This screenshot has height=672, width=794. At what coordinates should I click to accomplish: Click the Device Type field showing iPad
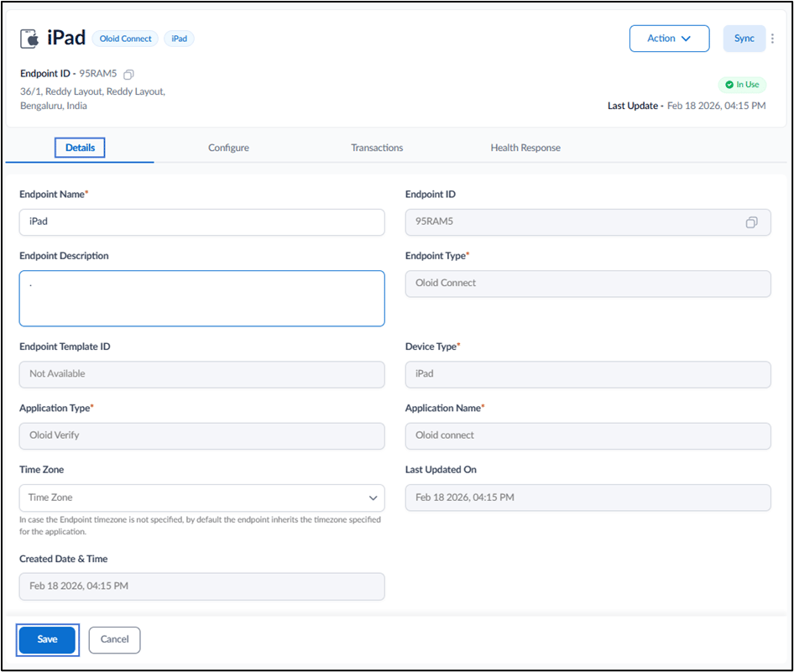(x=588, y=374)
